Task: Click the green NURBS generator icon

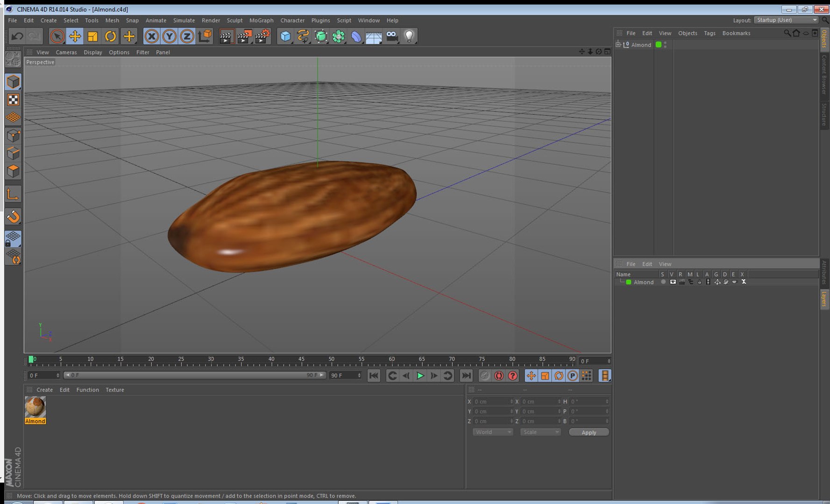Action: pos(320,36)
